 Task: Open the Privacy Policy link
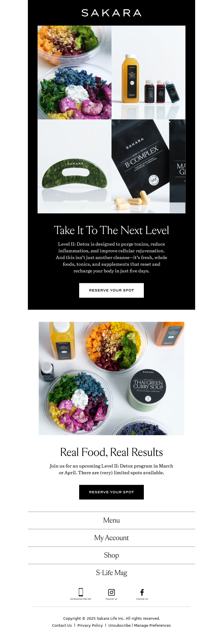point(90,625)
